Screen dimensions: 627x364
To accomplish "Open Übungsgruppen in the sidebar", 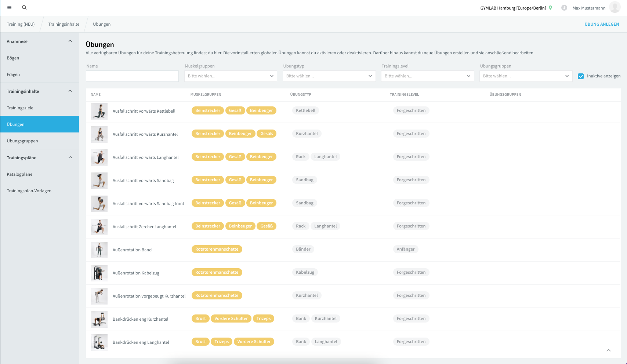I will click(x=39, y=141).
